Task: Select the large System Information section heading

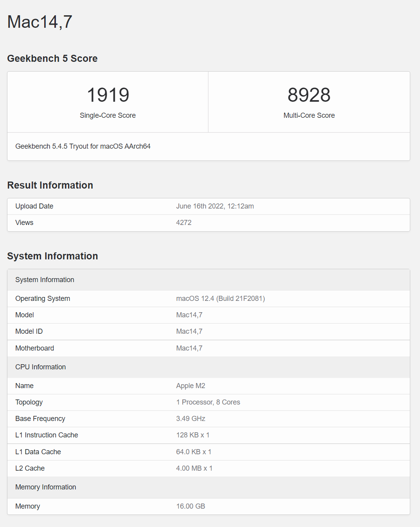Action: coord(53,256)
